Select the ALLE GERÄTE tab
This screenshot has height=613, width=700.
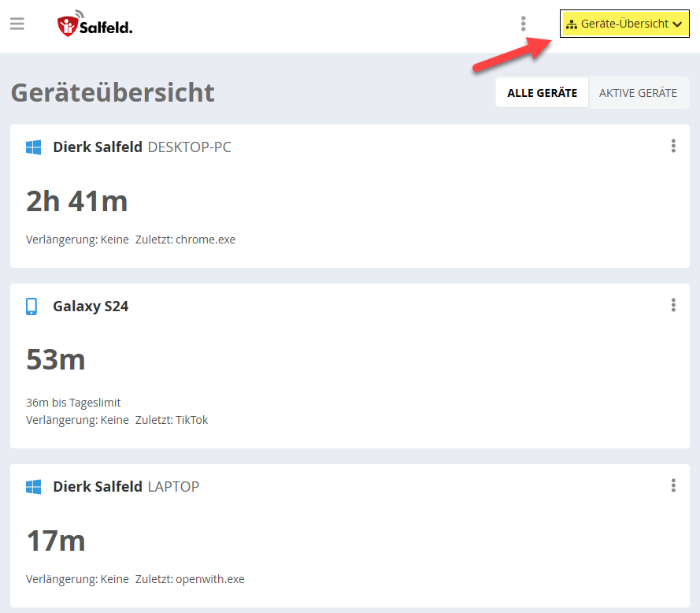541,92
